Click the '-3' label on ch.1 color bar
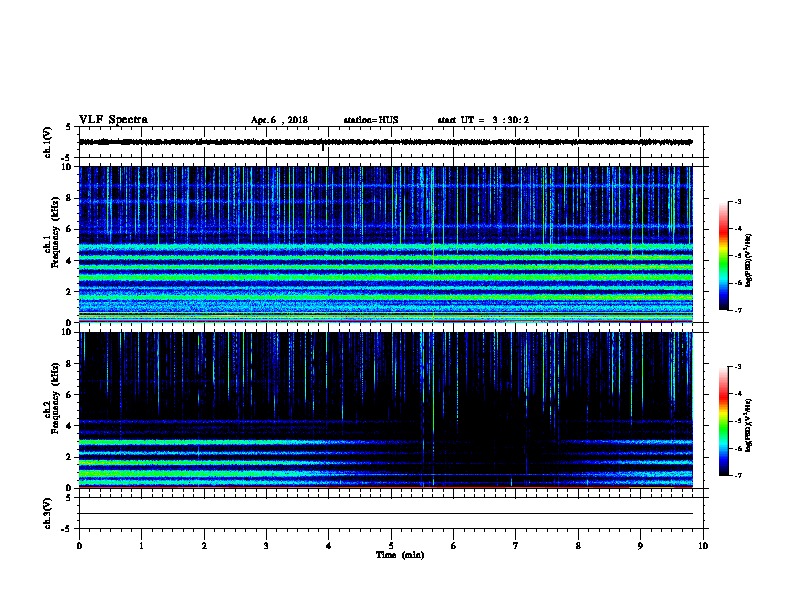The height and width of the screenshot is (612, 792). [737, 201]
